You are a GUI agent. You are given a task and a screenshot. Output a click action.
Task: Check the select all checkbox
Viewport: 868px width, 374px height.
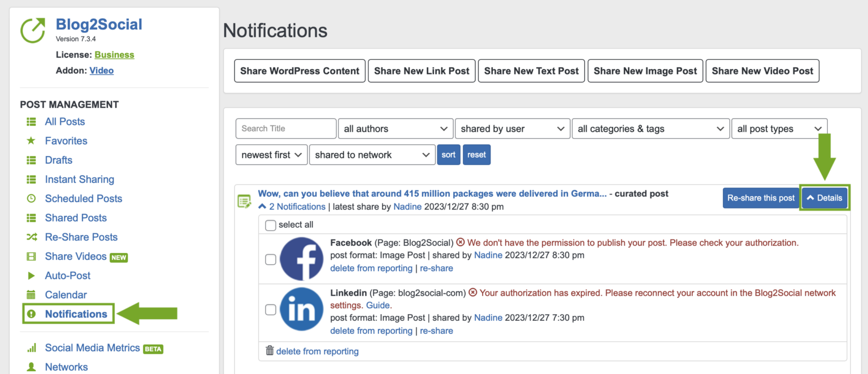point(271,225)
